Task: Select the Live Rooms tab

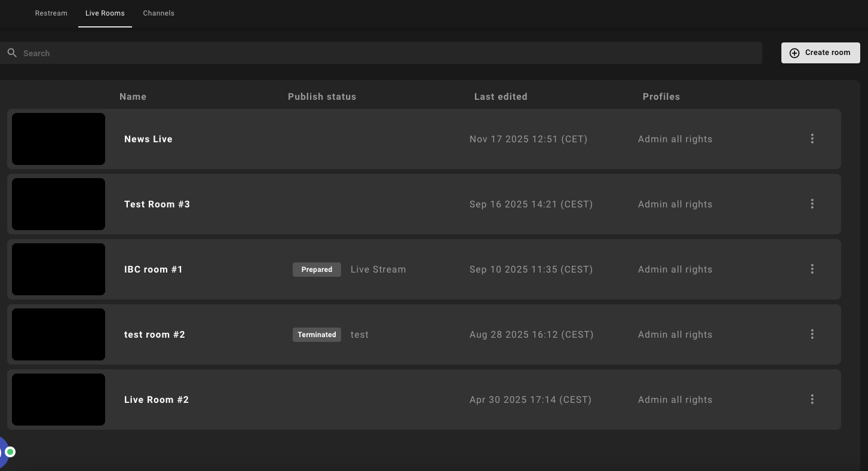Action: (105, 13)
